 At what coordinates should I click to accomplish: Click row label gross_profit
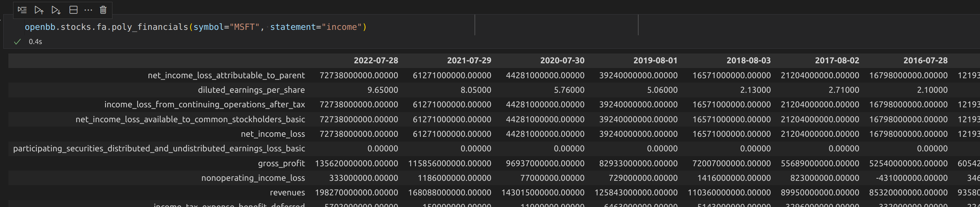(281, 164)
